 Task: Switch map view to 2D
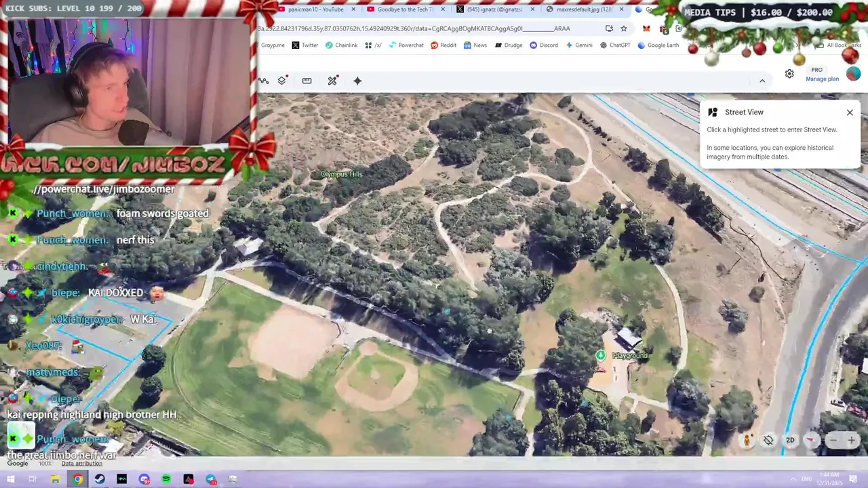click(790, 440)
